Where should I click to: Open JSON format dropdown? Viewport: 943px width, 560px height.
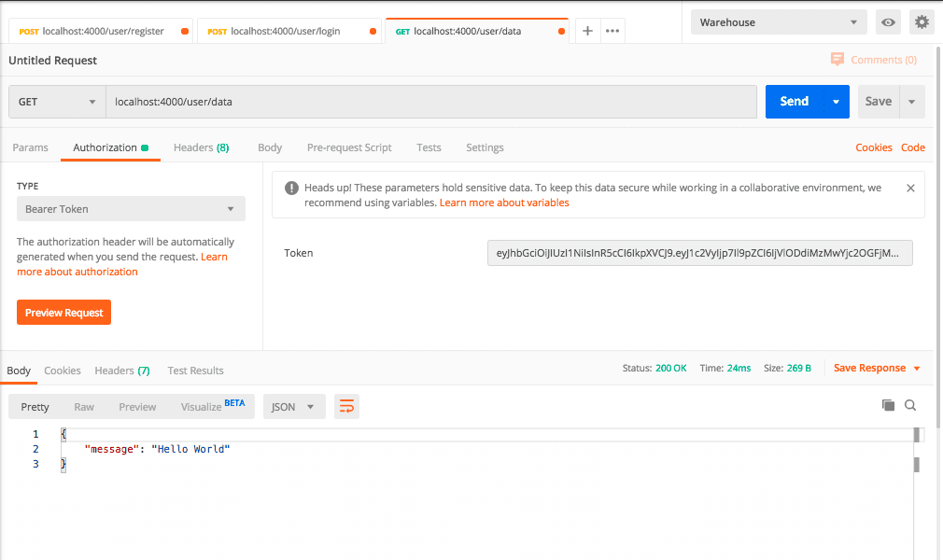(294, 407)
